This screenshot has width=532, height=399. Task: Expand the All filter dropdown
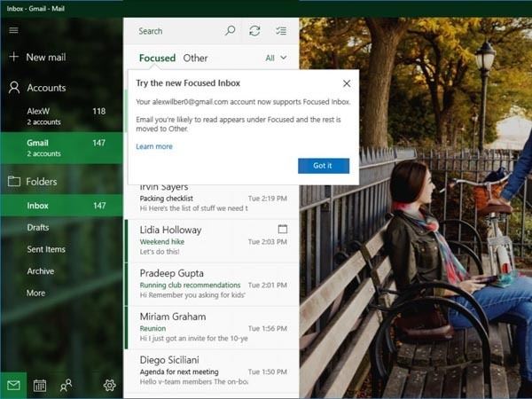click(277, 58)
